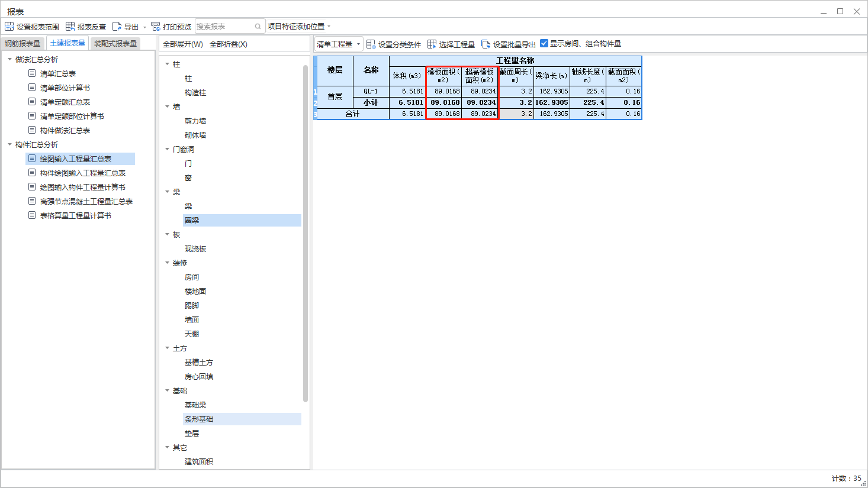Screen dimensions: 868x488
Task: Collapse the 墙 category
Action: pos(167,106)
